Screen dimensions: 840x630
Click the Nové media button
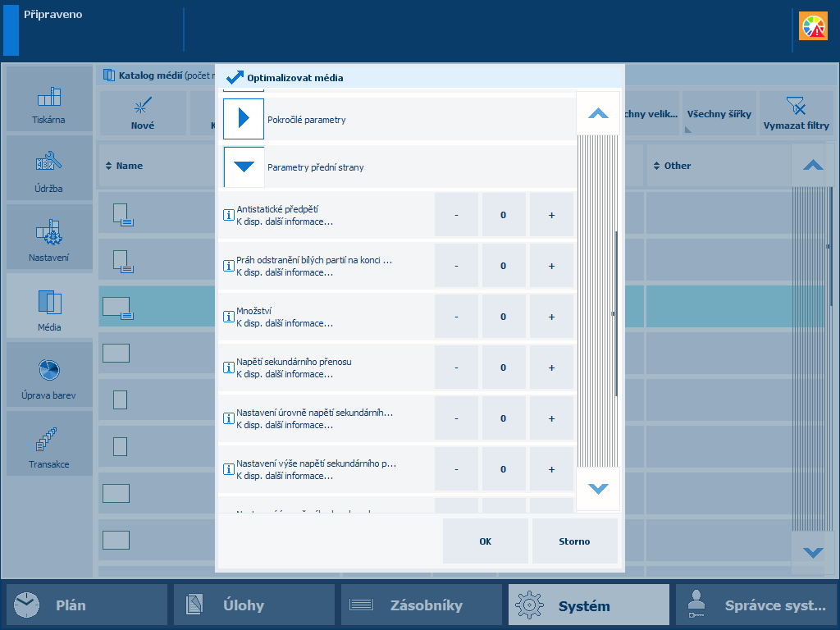[x=143, y=113]
